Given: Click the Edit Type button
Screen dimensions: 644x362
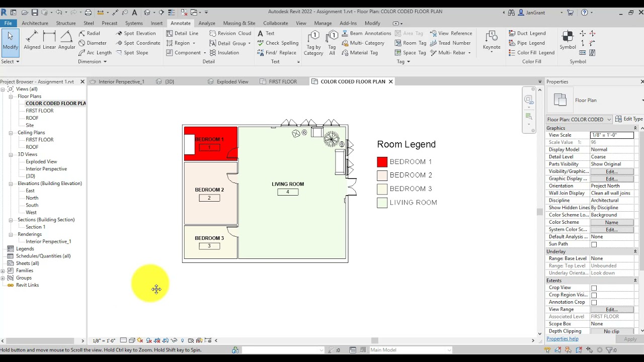Looking at the screenshot, I should (x=629, y=119).
